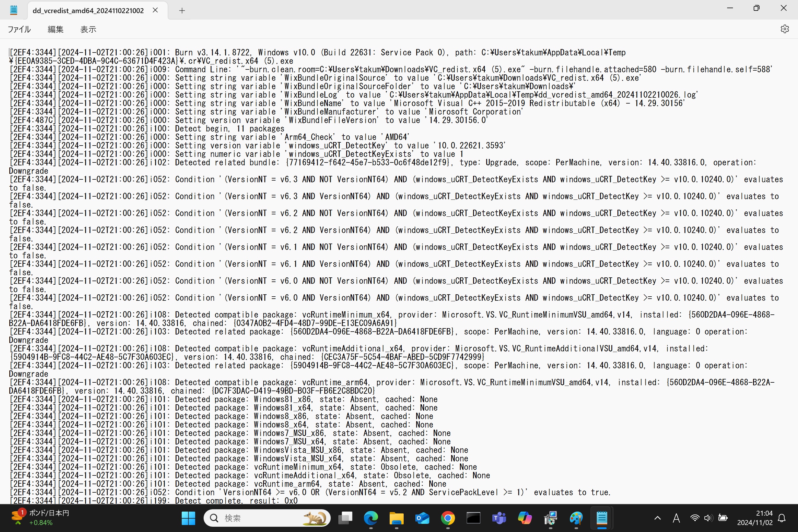Click the taskbar 検索 search box

267,518
